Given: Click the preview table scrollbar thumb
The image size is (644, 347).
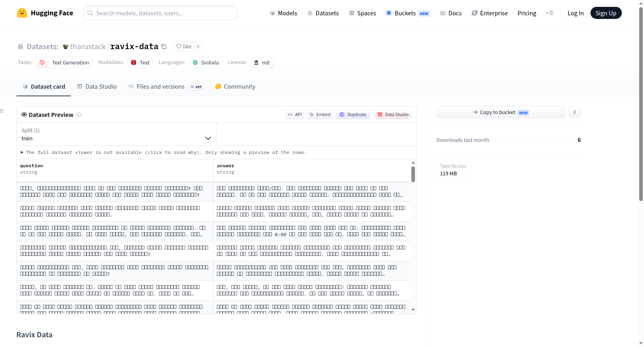Looking at the screenshot, I should coord(413,174).
